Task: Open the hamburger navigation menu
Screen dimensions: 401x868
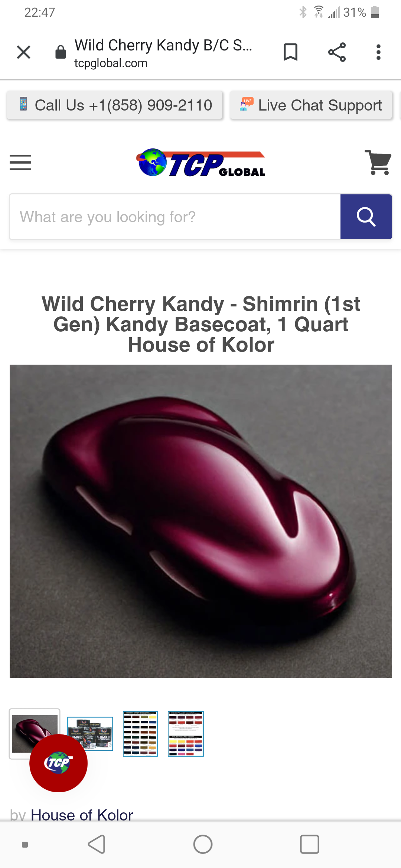Action: coord(20,162)
